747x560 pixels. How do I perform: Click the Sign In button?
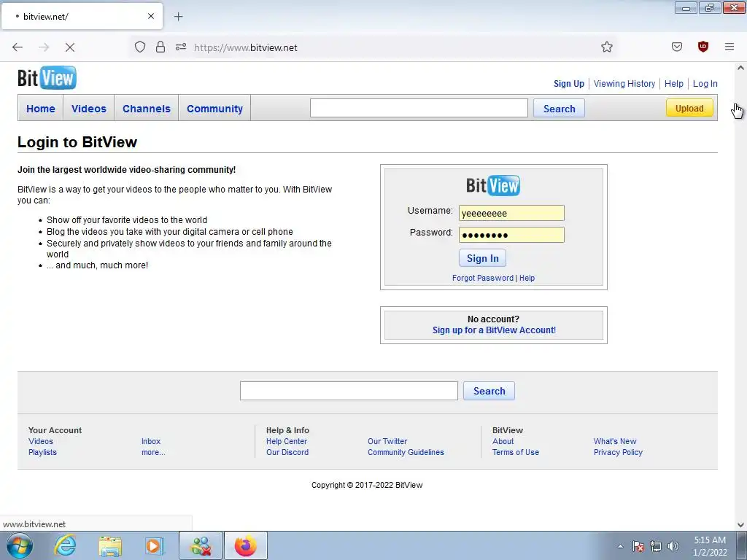pos(483,258)
